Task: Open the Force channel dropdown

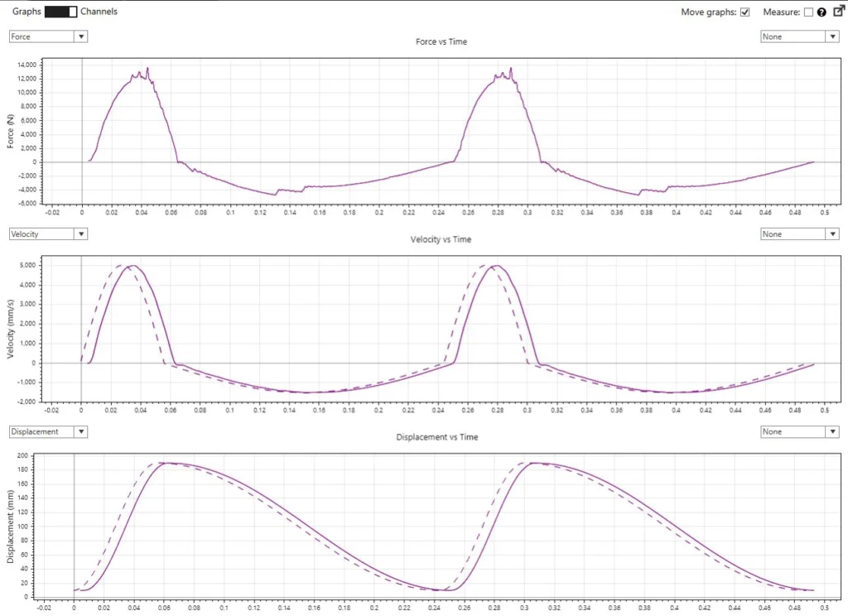Action: click(x=48, y=36)
